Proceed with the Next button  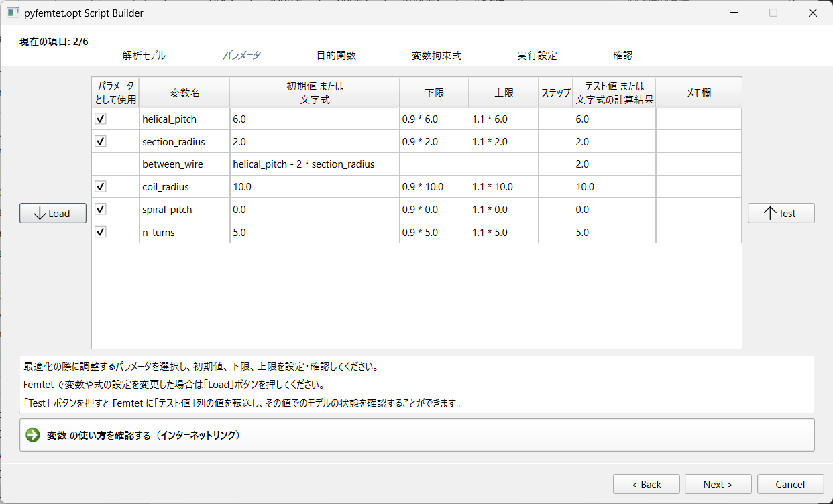coord(718,484)
